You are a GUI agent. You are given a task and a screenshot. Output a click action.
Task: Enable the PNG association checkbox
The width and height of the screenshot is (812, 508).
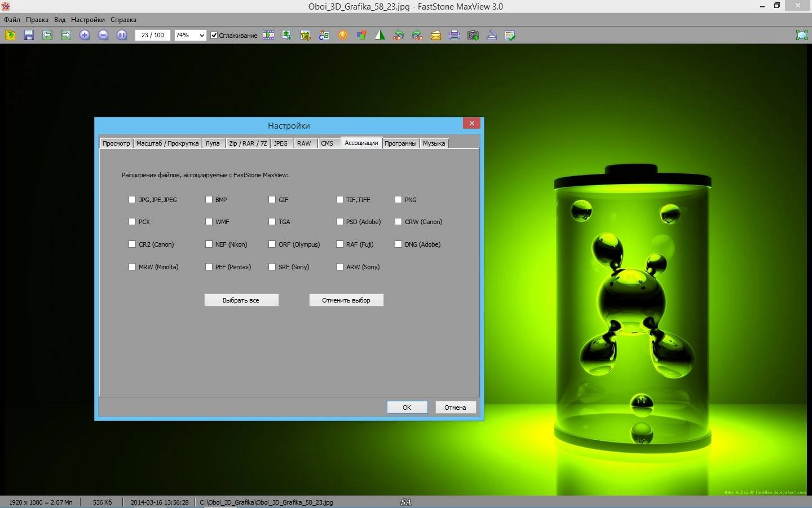[x=398, y=199]
